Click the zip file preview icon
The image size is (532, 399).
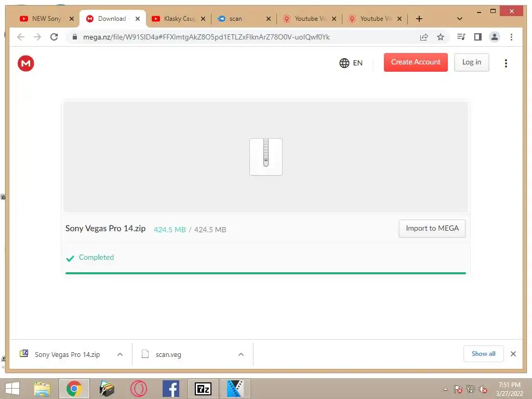[265, 157]
